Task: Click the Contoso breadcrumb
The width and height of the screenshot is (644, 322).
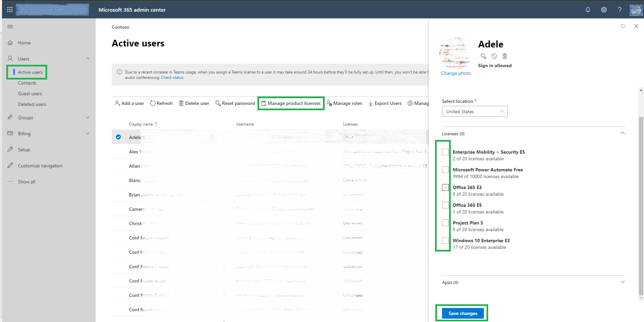Action: point(120,27)
